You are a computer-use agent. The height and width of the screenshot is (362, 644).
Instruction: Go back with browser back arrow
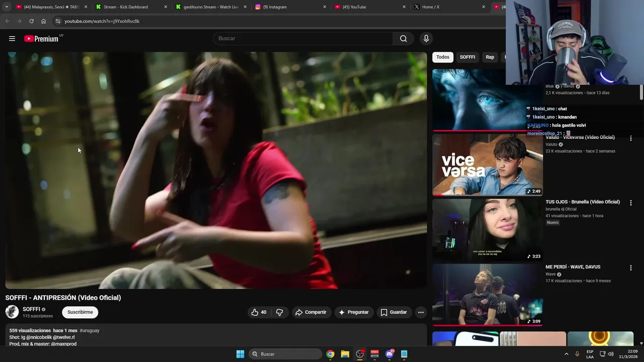[x=7, y=21]
